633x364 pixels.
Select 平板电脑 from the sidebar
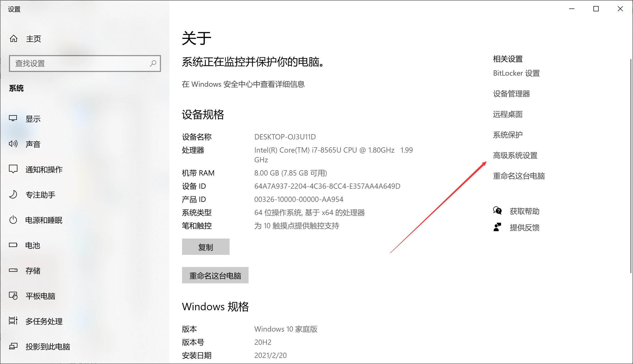(40, 296)
